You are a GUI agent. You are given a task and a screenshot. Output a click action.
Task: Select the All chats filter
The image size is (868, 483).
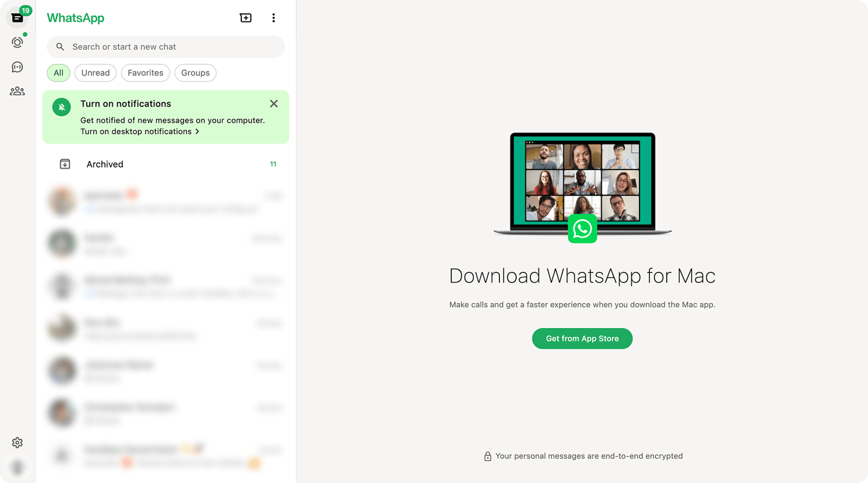[x=58, y=73]
